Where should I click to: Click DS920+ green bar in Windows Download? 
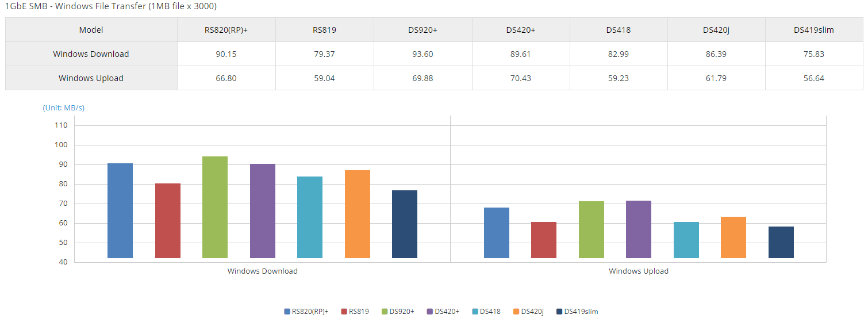[x=215, y=208]
